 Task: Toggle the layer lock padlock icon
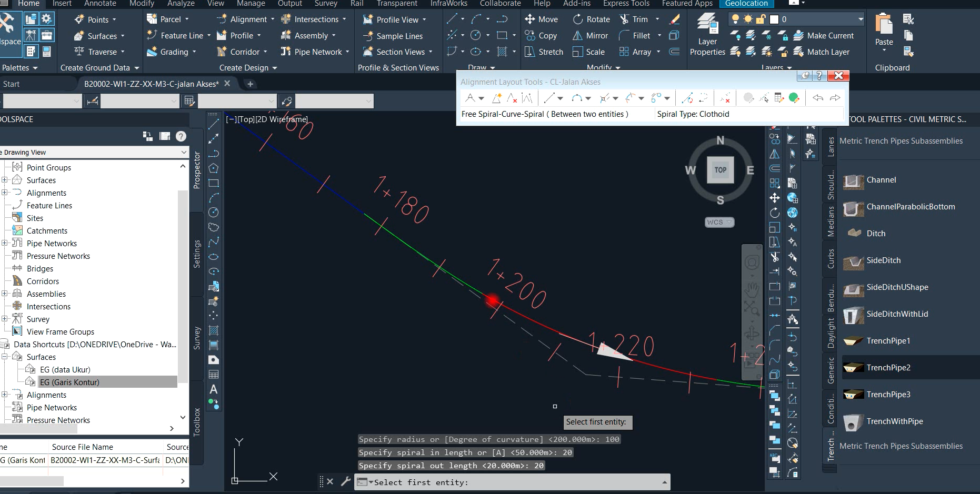[760, 19]
